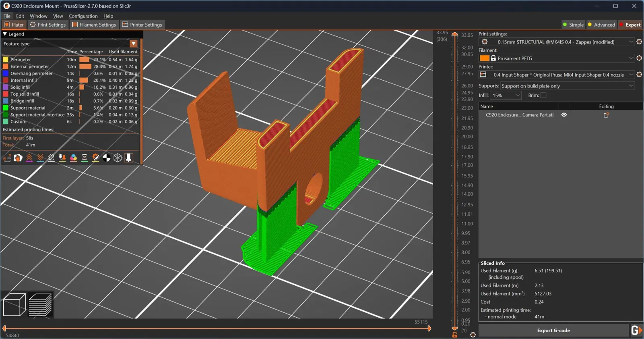Click the PrusaSlicer logo in title bar
The image size is (644, 339).
pyautogui.click(x=6, y=6)
